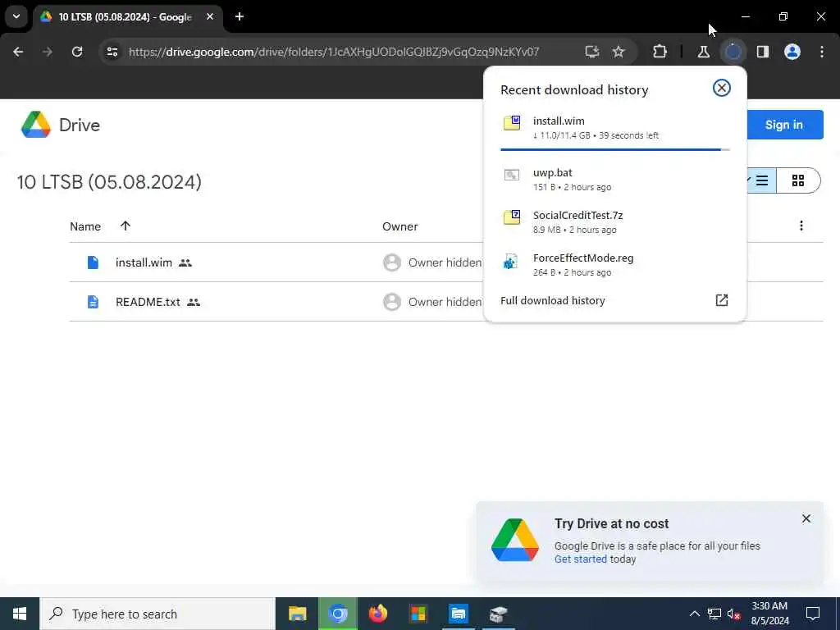Click the uwp.bat download entry

pyautogui.click(x=615, y=180)
